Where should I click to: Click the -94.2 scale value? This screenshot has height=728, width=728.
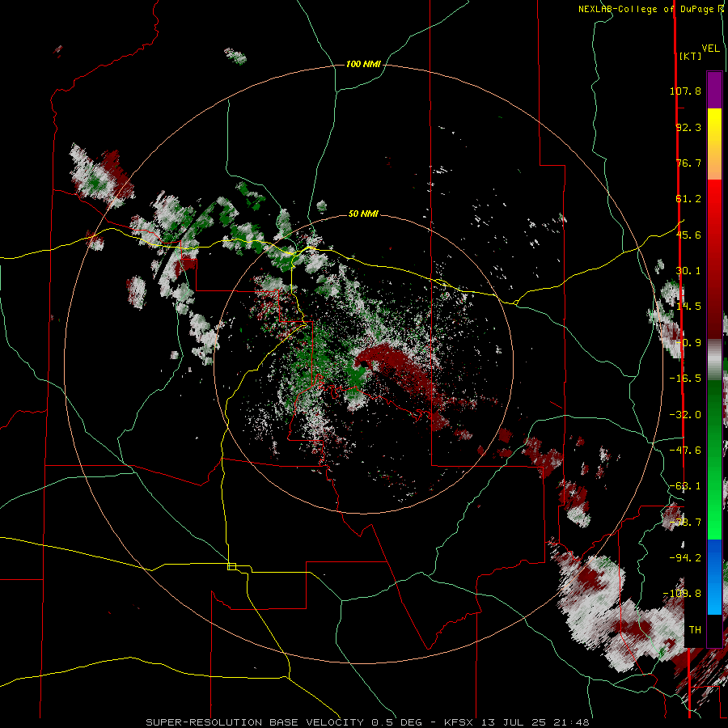point(685,557)
